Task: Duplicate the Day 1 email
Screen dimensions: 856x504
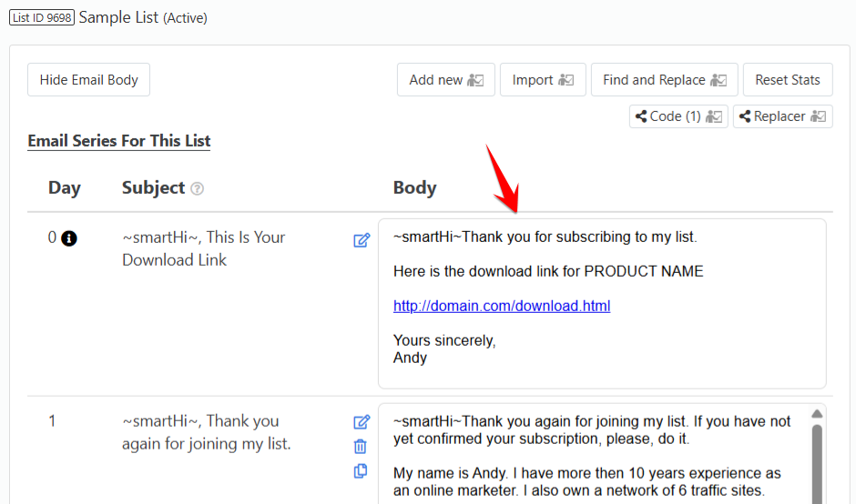Action: tap(361, 470)
